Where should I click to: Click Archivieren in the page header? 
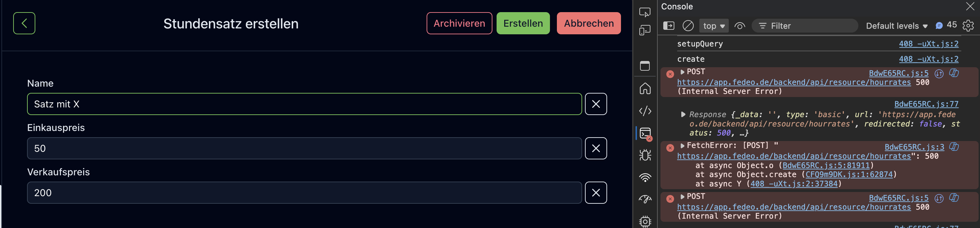pos(459,23)
